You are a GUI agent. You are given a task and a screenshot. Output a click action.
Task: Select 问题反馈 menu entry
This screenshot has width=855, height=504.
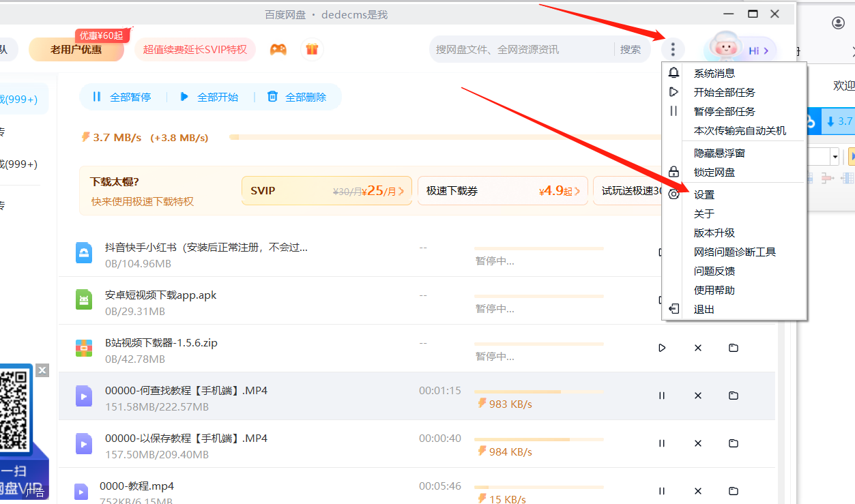[x=714, y=271]
